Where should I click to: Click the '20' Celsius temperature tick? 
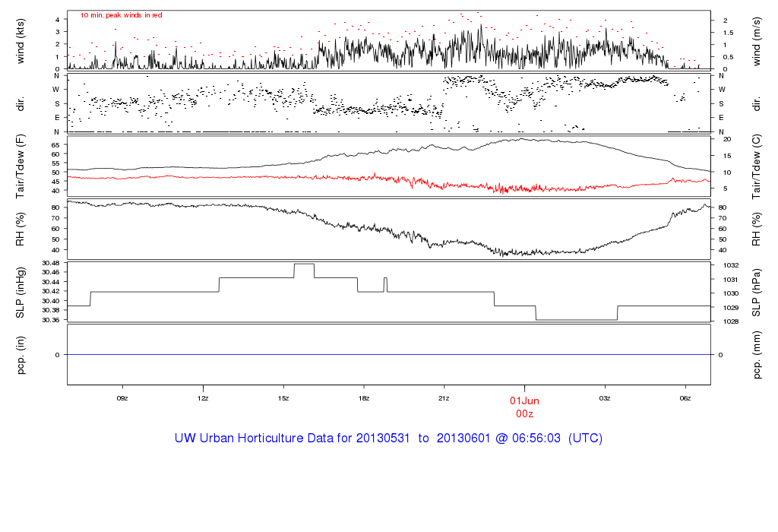(727, 139)
